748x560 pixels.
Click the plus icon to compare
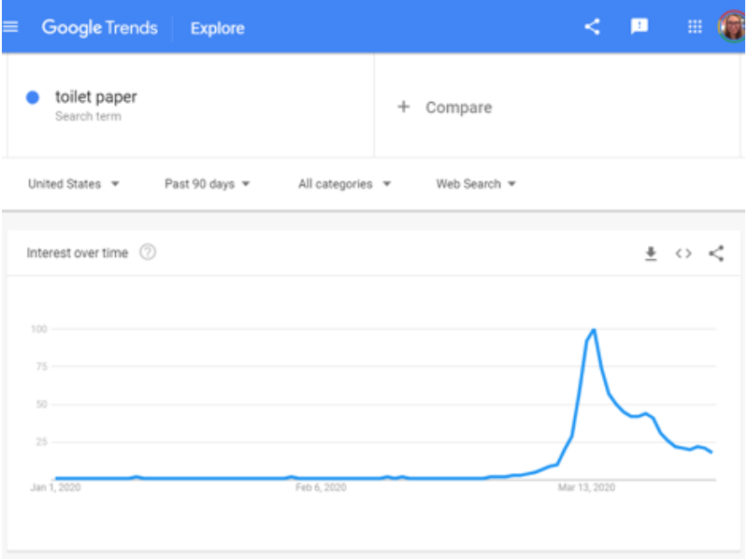click(404, 107)
